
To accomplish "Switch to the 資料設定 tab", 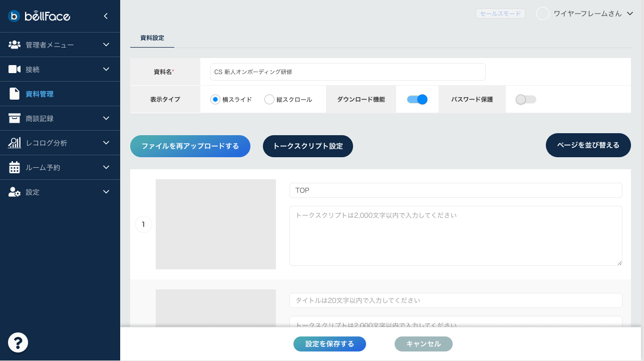I will coord(152,38).
